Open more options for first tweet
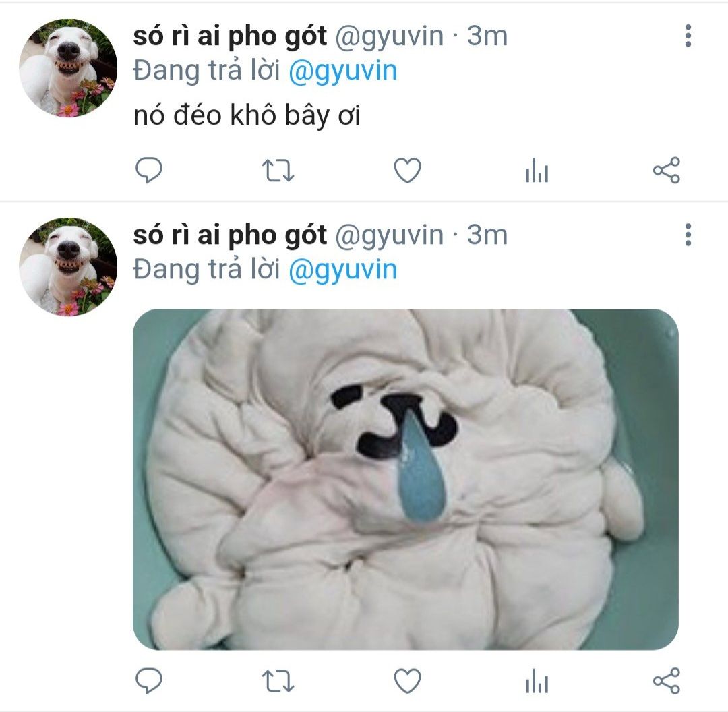The image size is (728, 712). pos(688,36)
